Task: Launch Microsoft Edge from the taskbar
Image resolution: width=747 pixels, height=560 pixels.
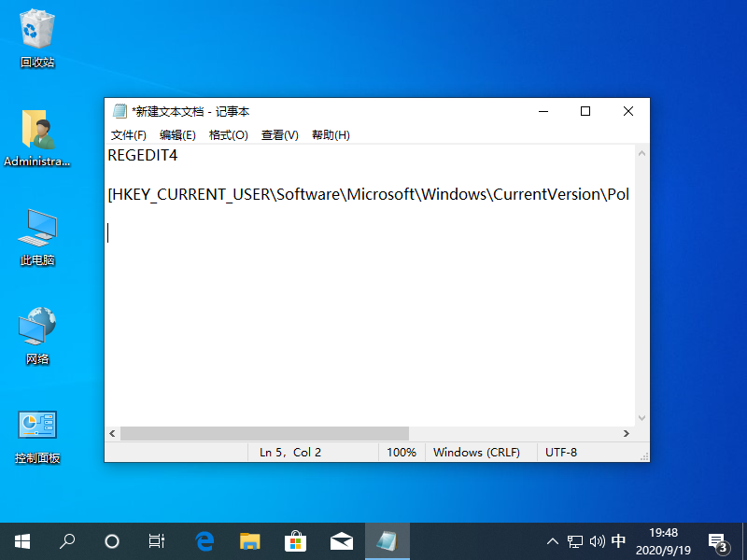Action: click(204, 540)
